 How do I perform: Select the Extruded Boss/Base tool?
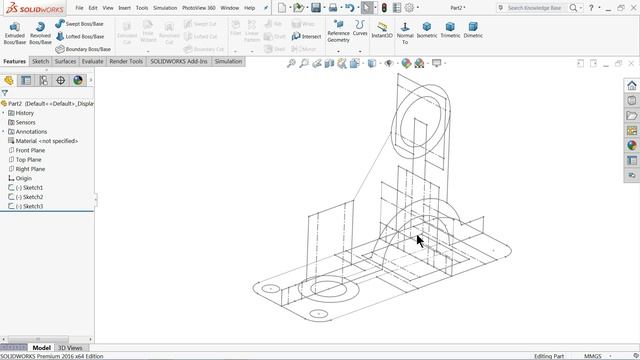[15, 33]
